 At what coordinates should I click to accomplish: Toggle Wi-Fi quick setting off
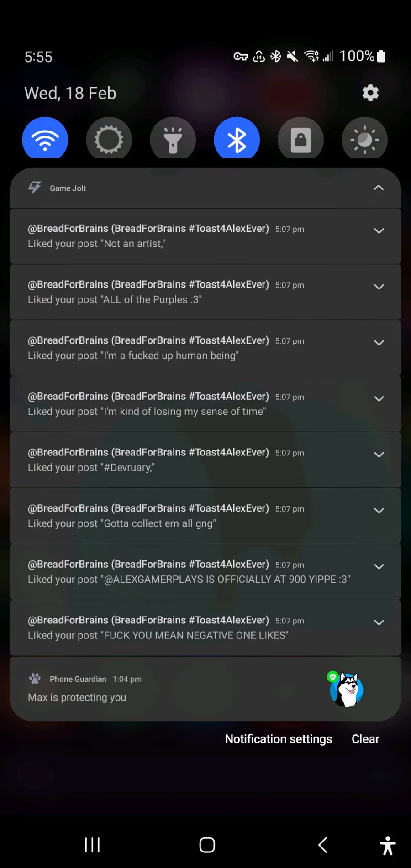point(45,139)
